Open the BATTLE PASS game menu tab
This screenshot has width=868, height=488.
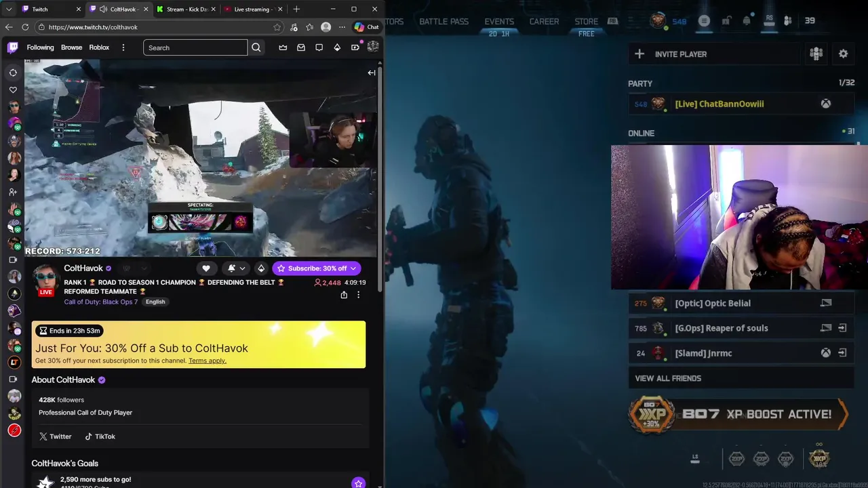(443, 22)
